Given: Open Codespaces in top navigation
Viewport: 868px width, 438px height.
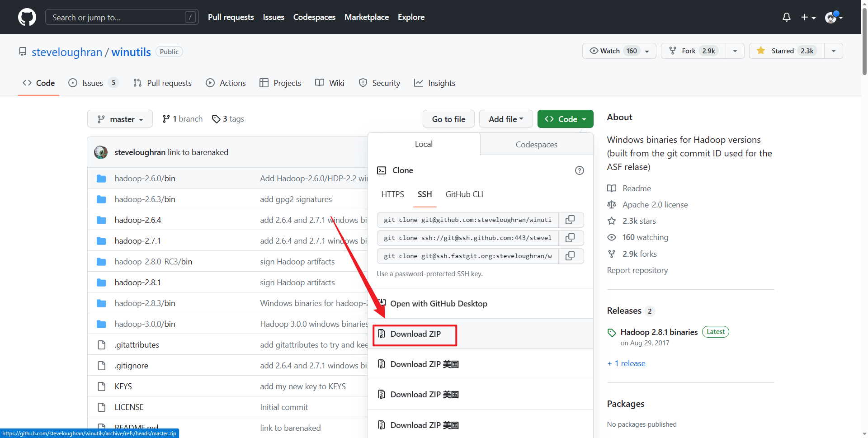Looking at the screenshot, I should pos(314,17).
